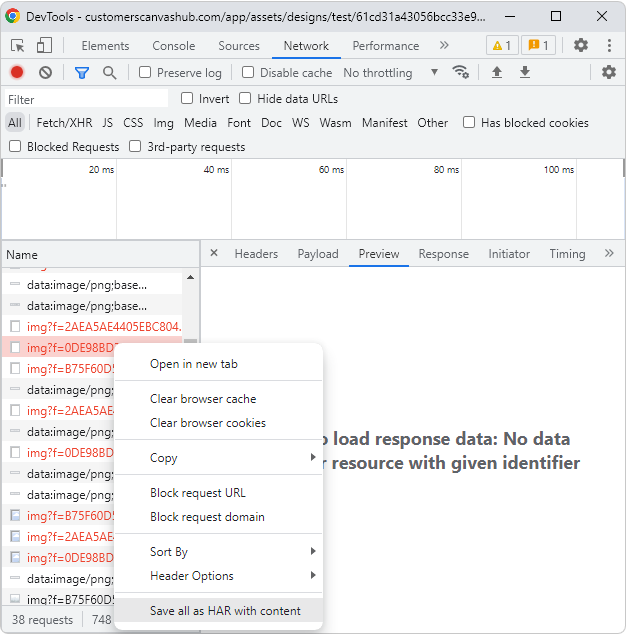Open the Payload detail tab

click(x=318, y=254)
